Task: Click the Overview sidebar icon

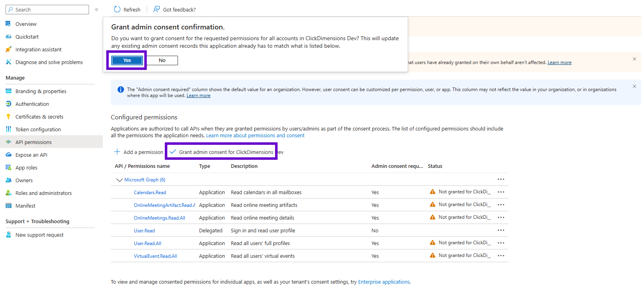Action: click(x=8, y=24)
